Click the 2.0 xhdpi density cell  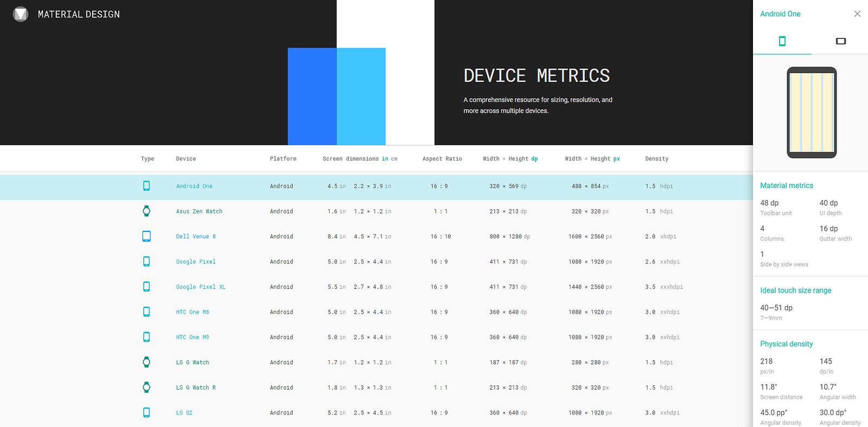tap(661, 237)
